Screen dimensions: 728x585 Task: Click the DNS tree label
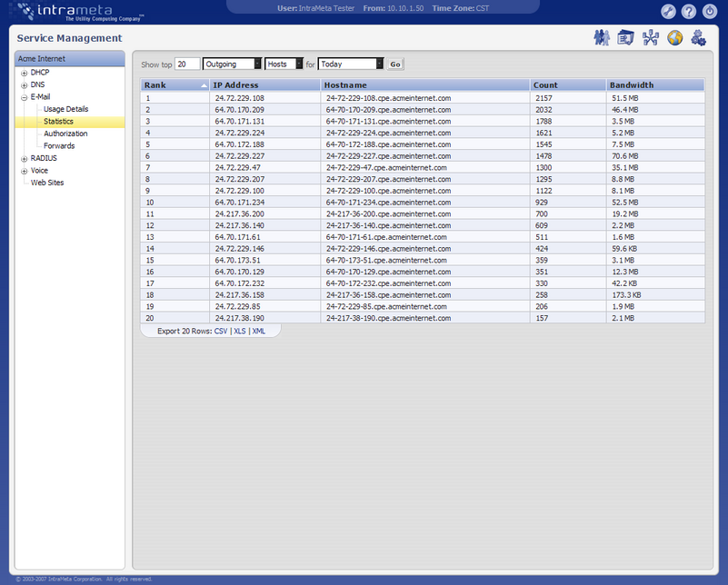37,84
